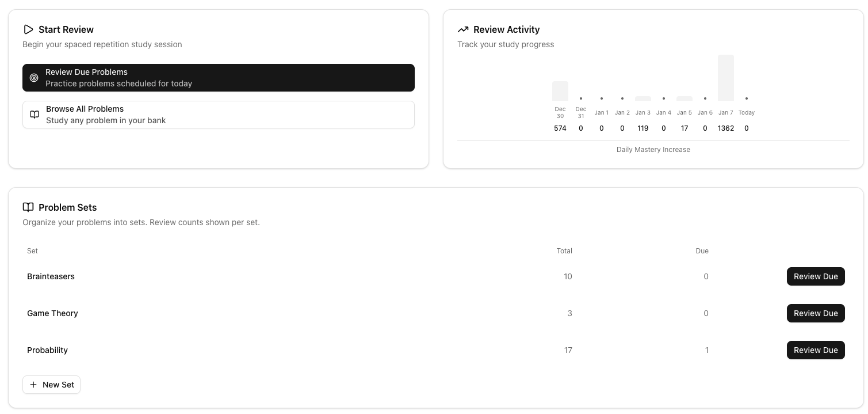Click the Due column header
The image size is (868, 414).
point(702,251)
